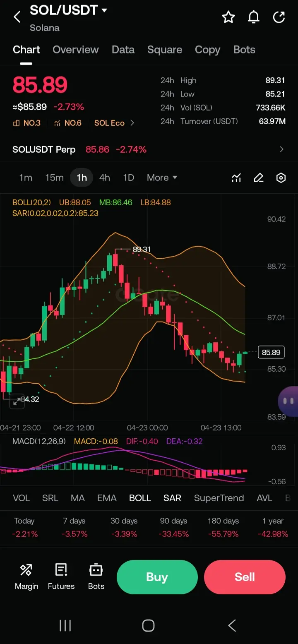The width and height of the screenshot is (298, 644).
Task: Open the chart indicators icon
Action: click(x=236, y=178)
